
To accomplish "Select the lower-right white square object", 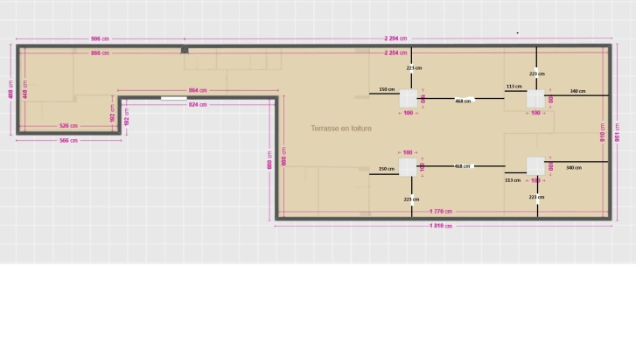I will click(x=535, y=166).
